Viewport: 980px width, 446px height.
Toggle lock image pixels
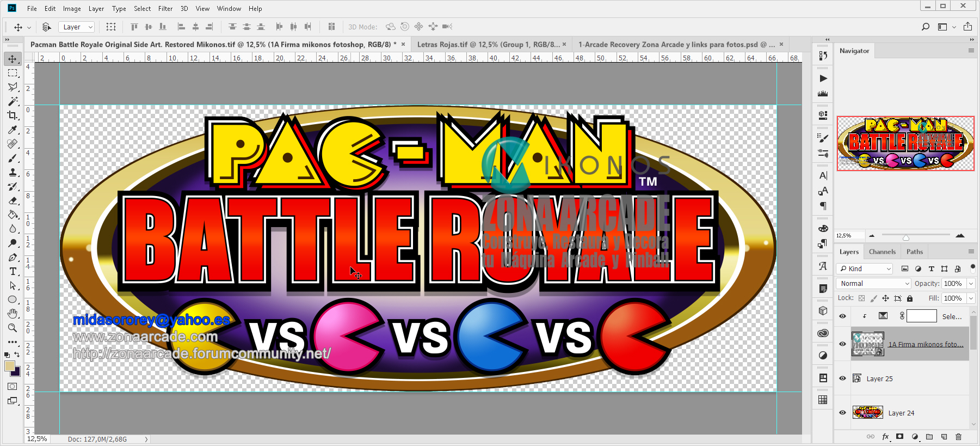pyautogui.click(x=873, y=298)
